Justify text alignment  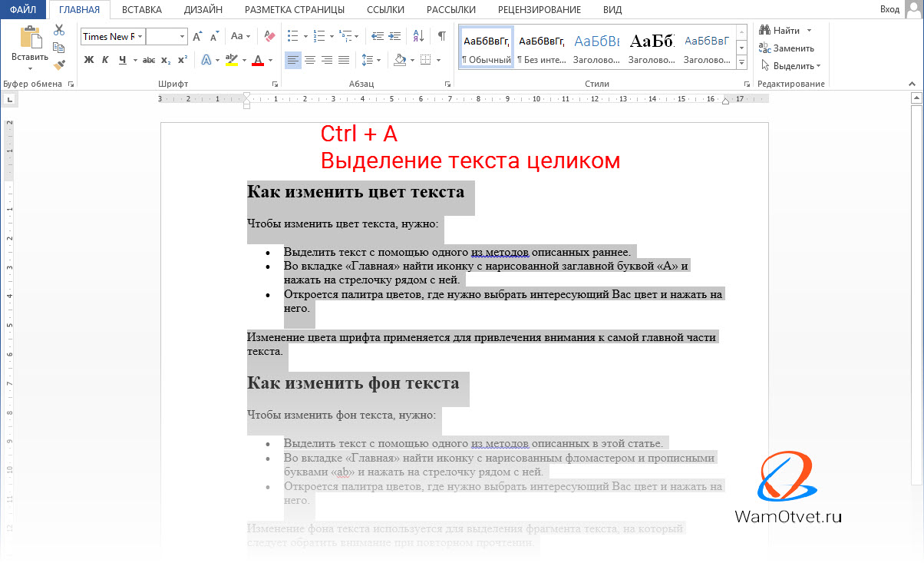coord(344,60)
